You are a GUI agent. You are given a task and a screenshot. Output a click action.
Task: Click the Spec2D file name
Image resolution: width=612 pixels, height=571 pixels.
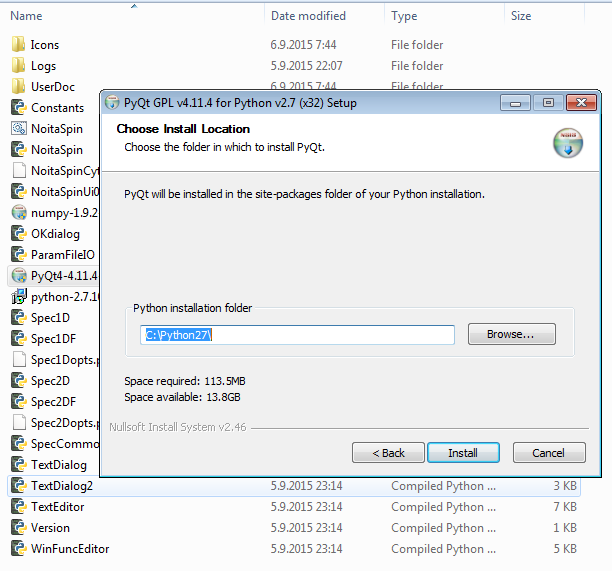point(50,381)
